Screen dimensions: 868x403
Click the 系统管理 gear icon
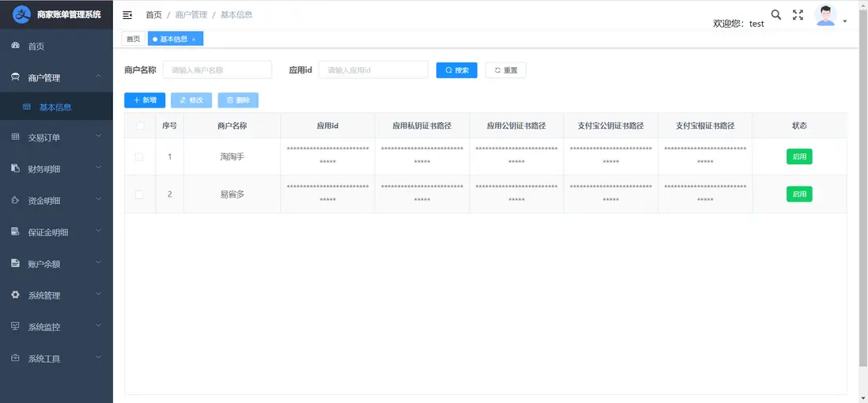pos(16,295)
